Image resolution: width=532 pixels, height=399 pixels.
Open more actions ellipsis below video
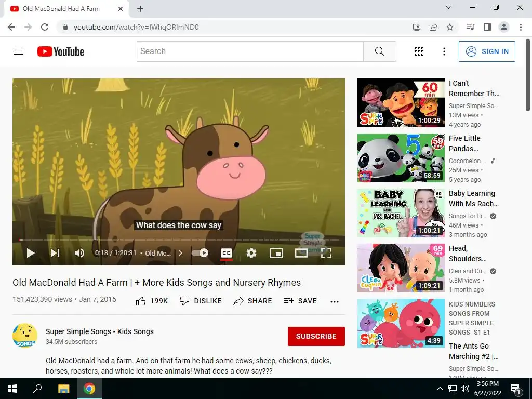coord(335,302)
